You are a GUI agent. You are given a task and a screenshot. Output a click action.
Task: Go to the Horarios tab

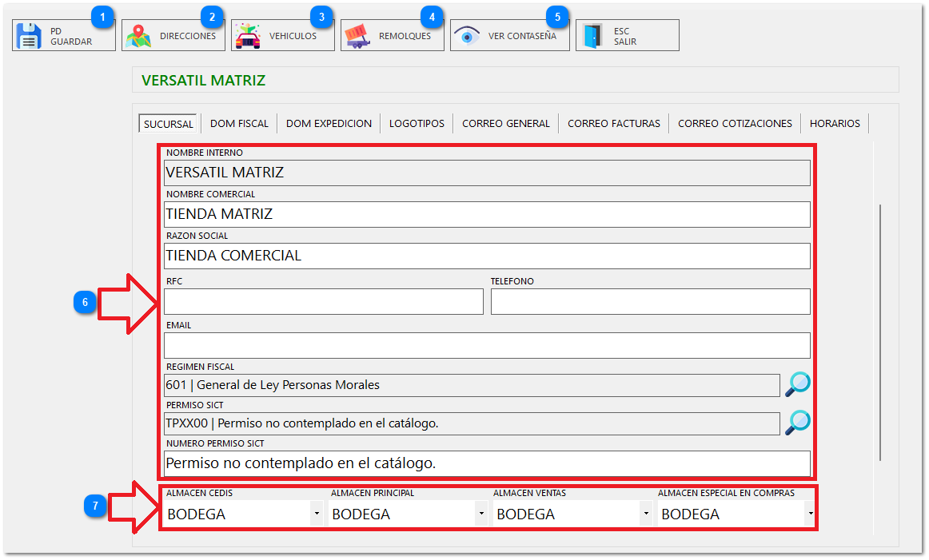pyautogui.click(x=835, y=124)
